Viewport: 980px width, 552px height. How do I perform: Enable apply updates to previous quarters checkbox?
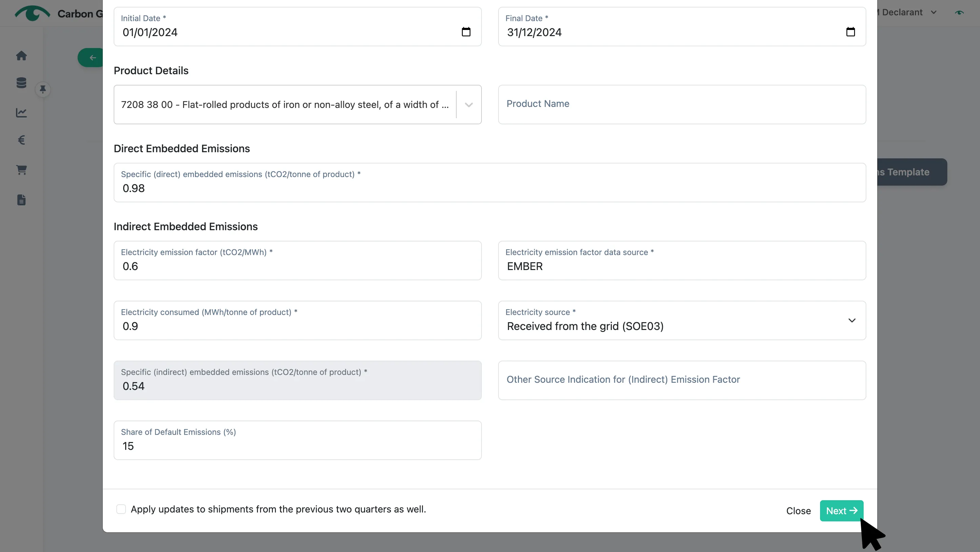(x=121, y=509)
